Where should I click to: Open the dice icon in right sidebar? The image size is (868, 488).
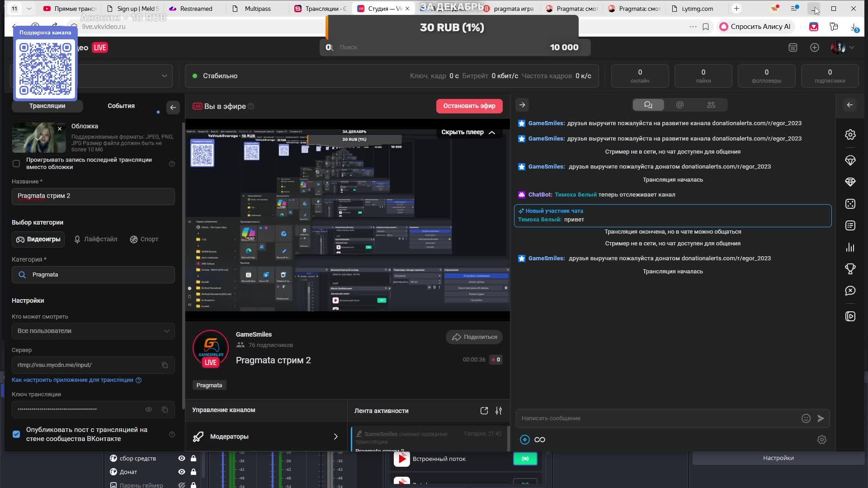(850, 204)
